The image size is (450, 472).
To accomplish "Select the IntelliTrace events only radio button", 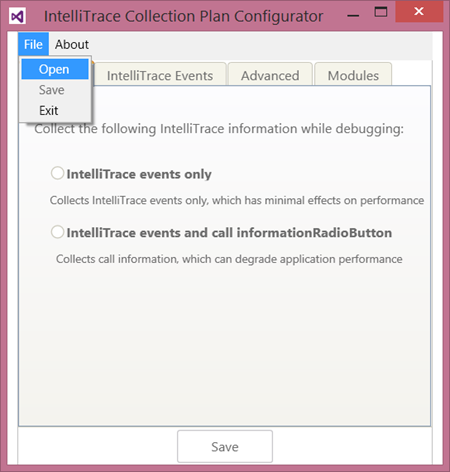I will 57,173.
